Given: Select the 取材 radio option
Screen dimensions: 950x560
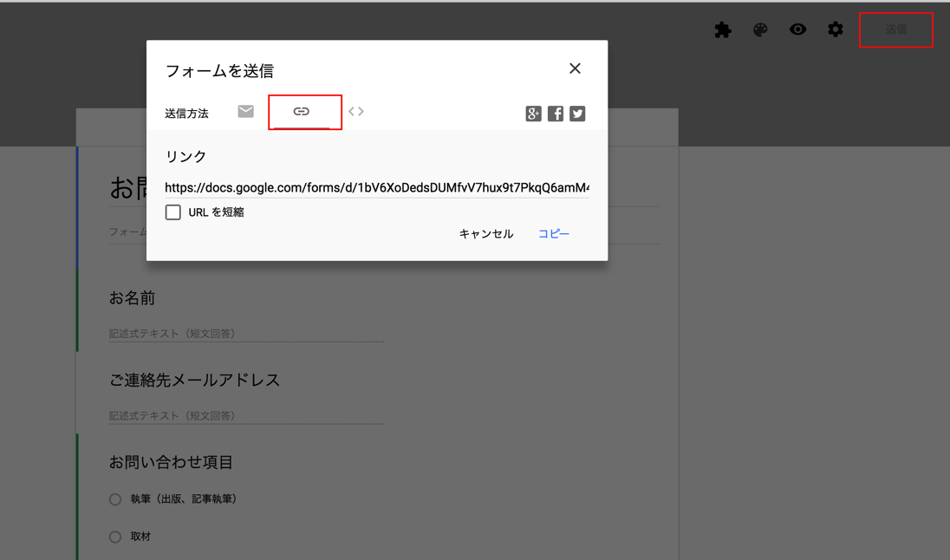Looking at the screenshot, I should 115,537.
